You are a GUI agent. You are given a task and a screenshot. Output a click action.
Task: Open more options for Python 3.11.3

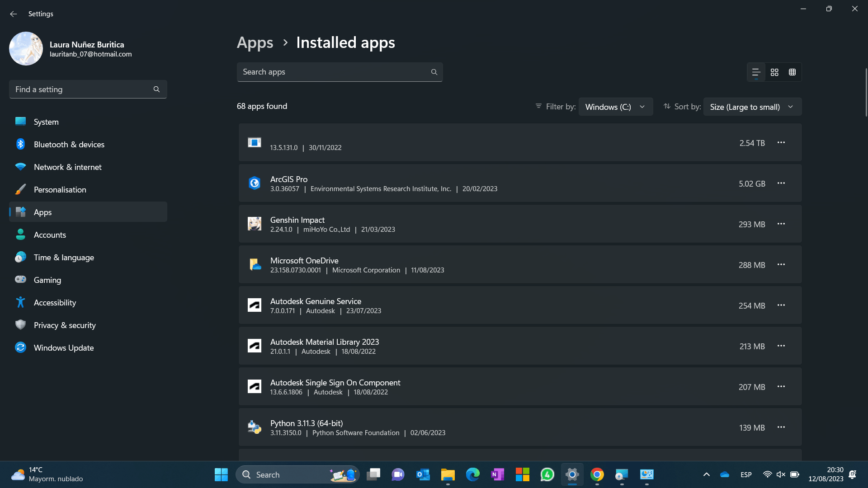(781, 427)
